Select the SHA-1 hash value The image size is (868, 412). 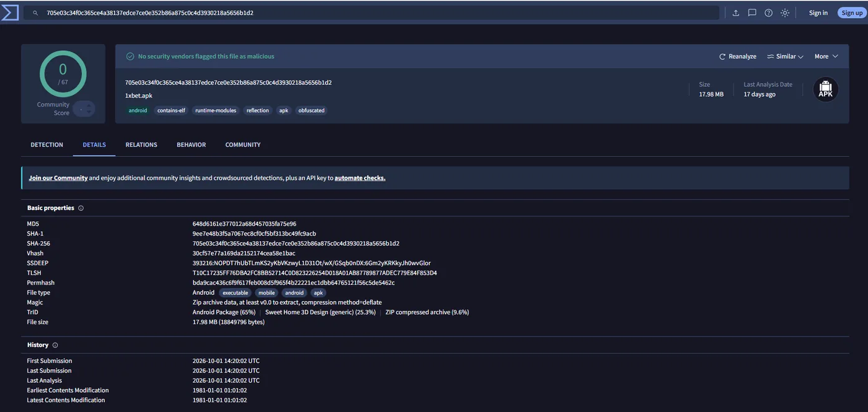[254, 234]
